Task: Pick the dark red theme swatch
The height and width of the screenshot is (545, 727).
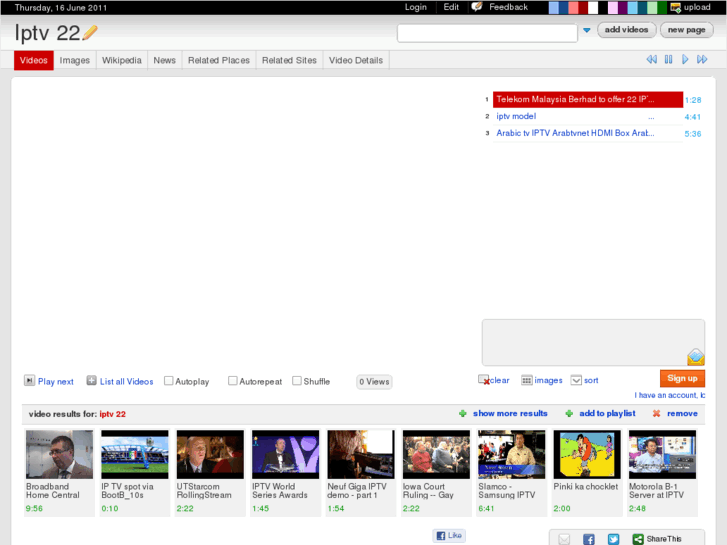Action: point(583,7)
